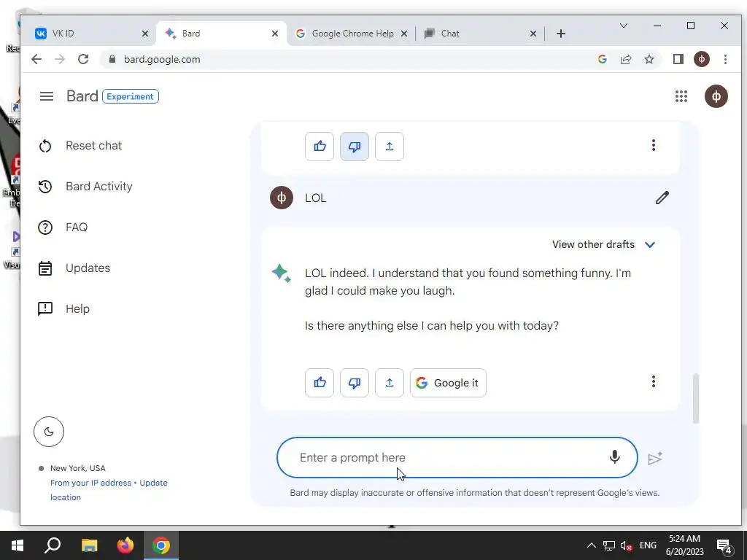Switch to Google Chrome Help tab
This screenshot has height=560, width=747.
pos(351,34)
